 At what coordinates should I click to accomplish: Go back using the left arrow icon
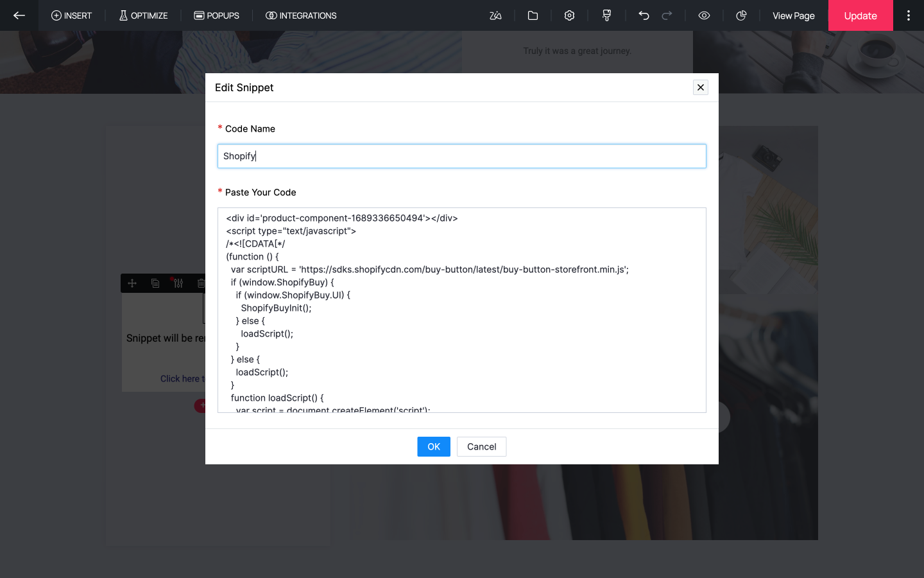[19, 15]
